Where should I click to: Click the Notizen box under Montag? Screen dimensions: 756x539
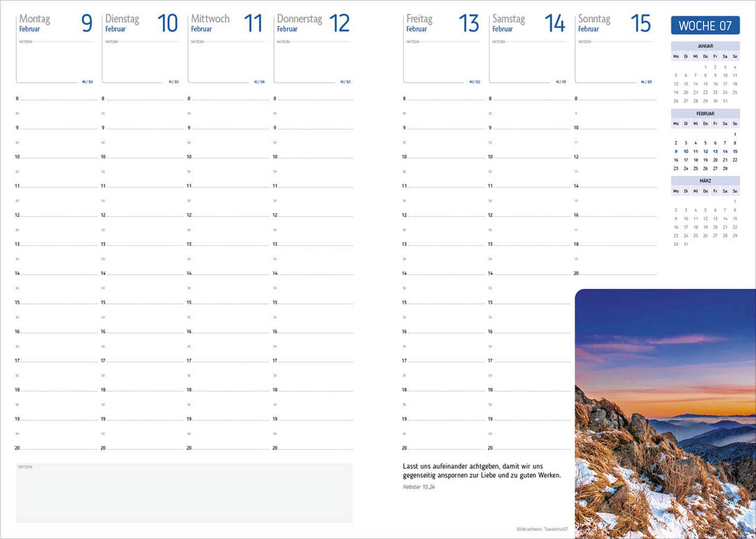[55, 62]
